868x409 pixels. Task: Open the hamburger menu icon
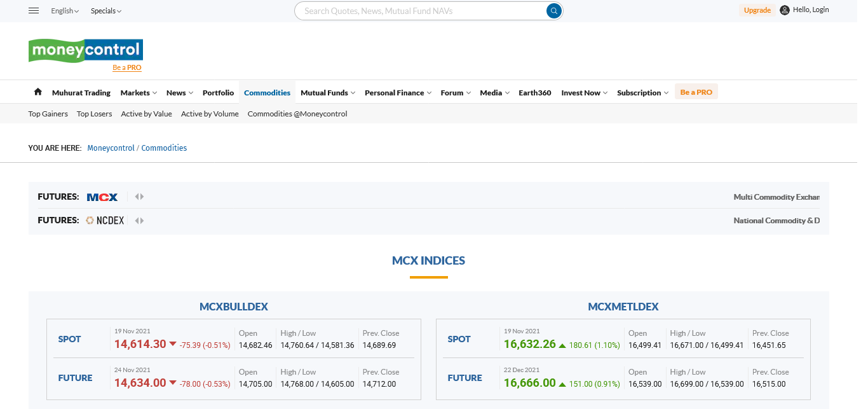pos(34,11)
